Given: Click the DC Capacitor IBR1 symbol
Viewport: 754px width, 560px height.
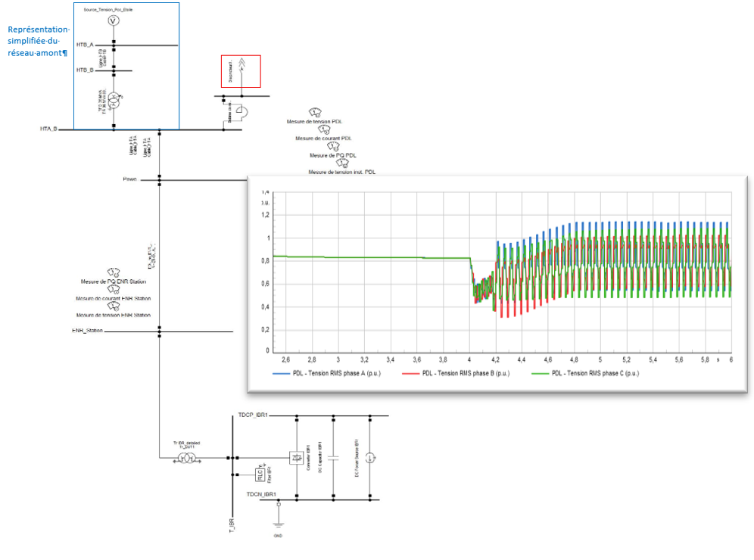Looking at the screenshot, I should 334,457.
